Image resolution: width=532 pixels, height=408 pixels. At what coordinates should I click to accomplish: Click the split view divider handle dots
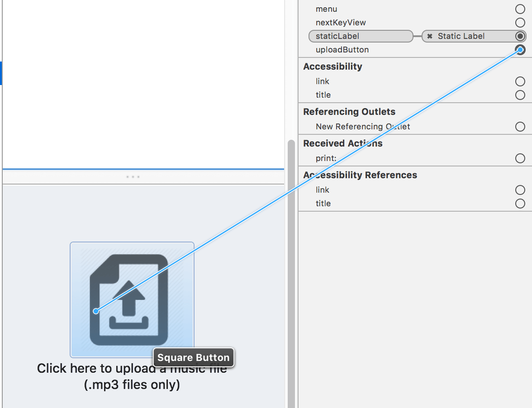coord(133,177)
